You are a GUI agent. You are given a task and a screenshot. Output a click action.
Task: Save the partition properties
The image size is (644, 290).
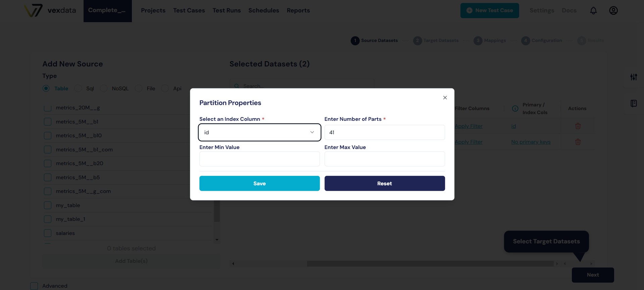coord(259,184)
